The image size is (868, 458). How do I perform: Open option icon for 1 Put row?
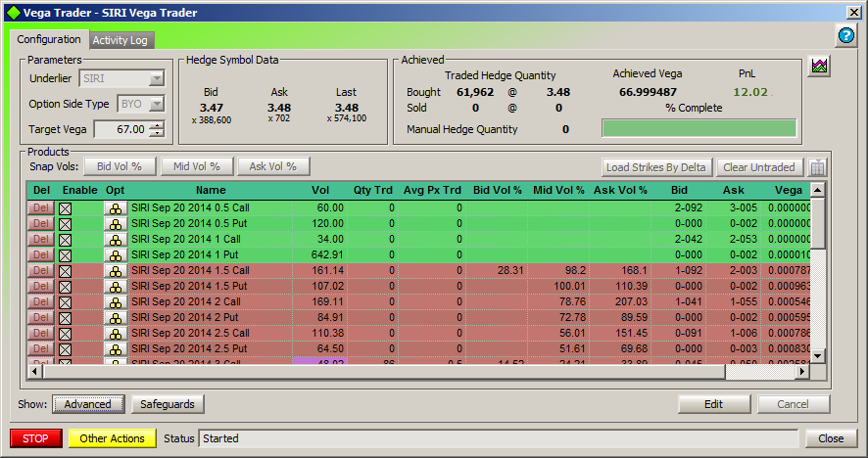click(x=116, y=255)
